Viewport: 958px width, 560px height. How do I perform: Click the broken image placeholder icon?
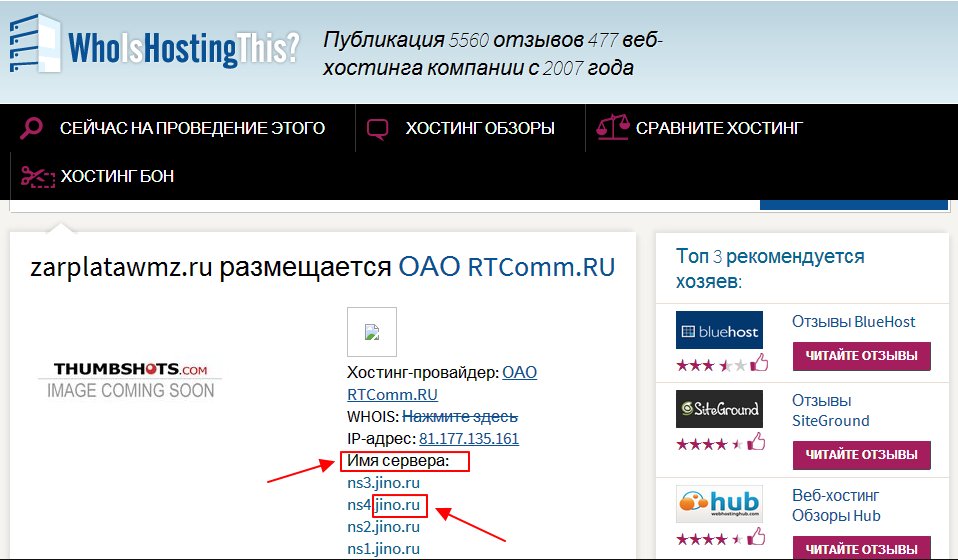[372, 332]
